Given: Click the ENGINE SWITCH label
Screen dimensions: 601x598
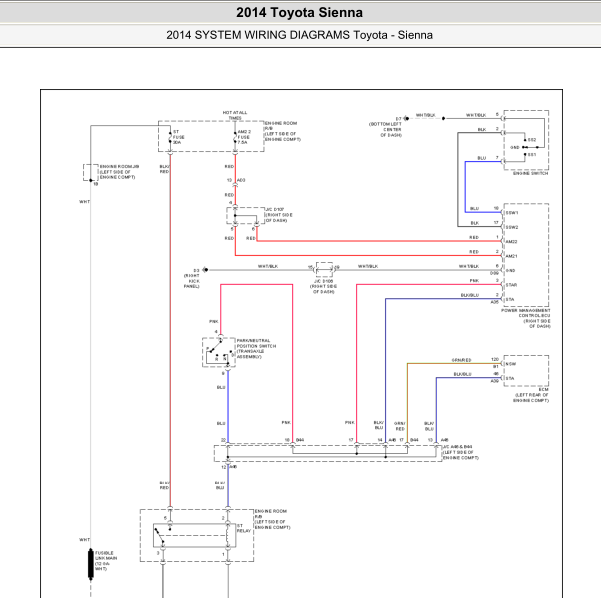Looking at the screenshot, I should point(530,173).
